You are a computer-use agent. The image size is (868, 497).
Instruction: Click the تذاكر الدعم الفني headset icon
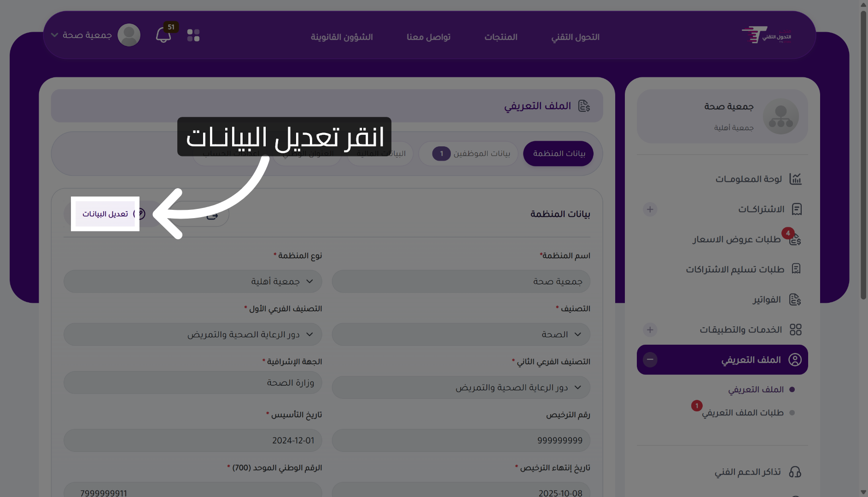point(795,472)
